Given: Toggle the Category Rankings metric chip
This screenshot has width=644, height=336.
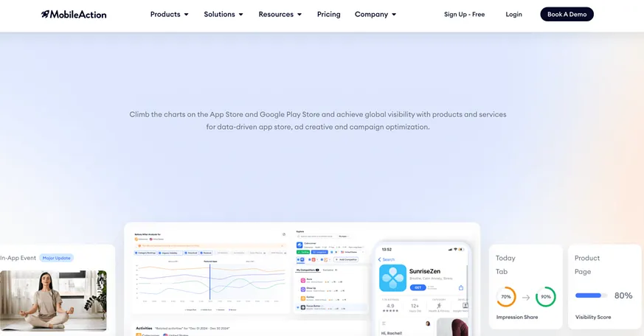Looking at the screenshot, I should [x=146, y=253].
